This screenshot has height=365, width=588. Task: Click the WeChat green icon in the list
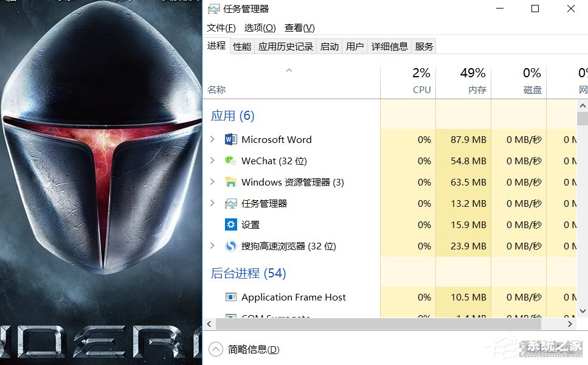pos(230,161)
